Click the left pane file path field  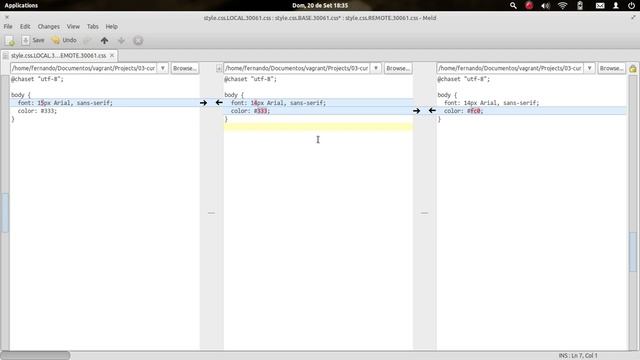(x=84, y=68)
